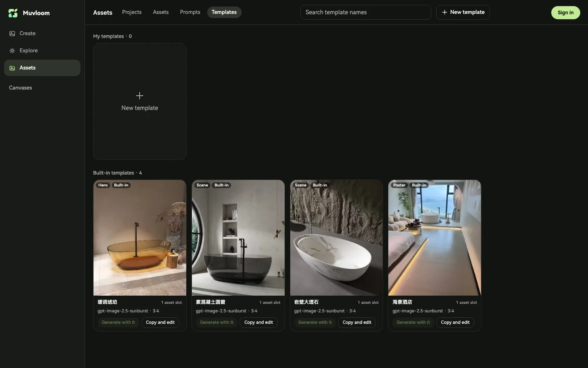Viewport: 588px width, 368px height.
Task: Click the Sign in button
Action: [566, 13]
